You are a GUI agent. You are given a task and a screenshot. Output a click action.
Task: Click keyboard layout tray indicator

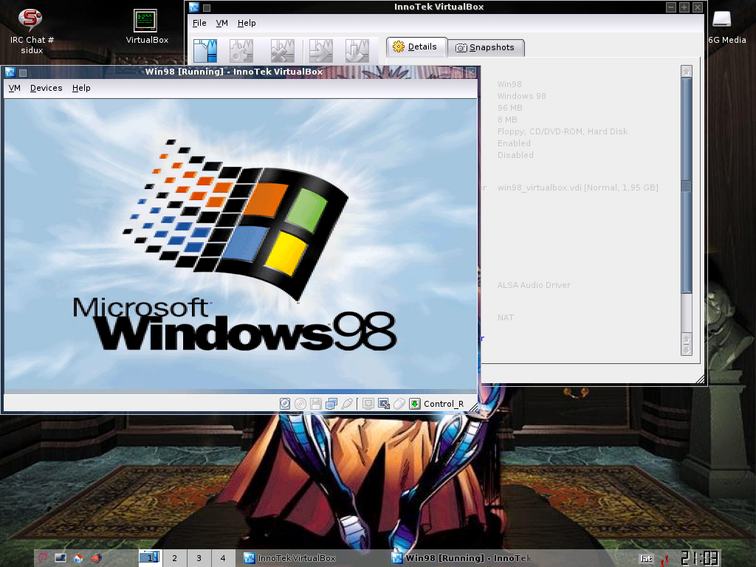[x=646, y=558]
